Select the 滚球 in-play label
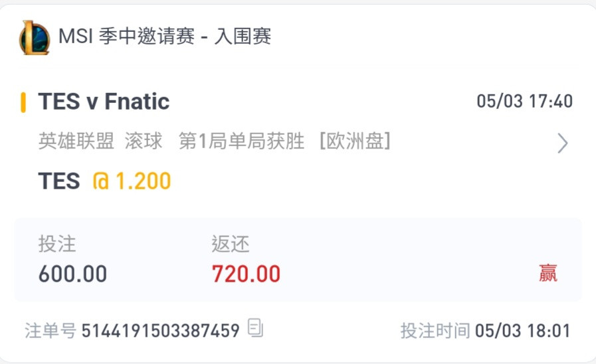 (144, 141)
